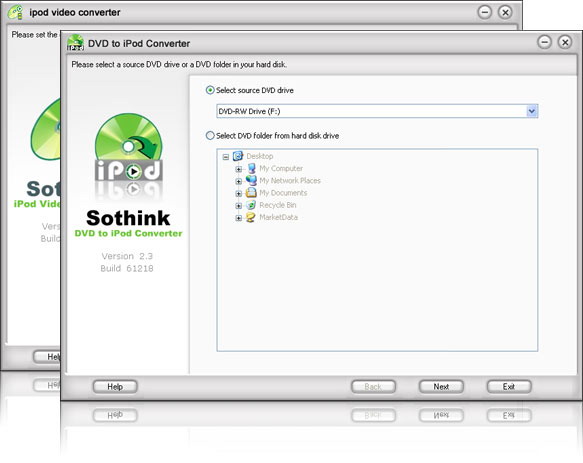
Task: Collapse the Desktop tree node
Action: 226,157
